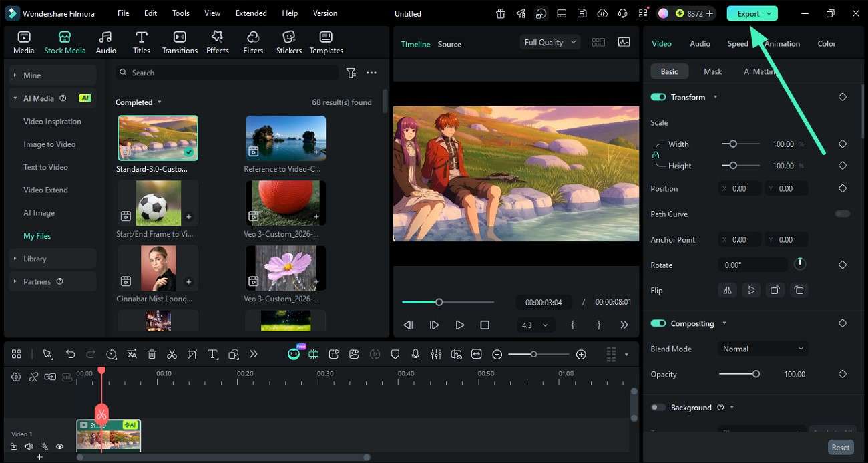Switch to the Speed tab
Image resolution: width=868 pixels, height=463 pixels.
(x=737, y=43)
